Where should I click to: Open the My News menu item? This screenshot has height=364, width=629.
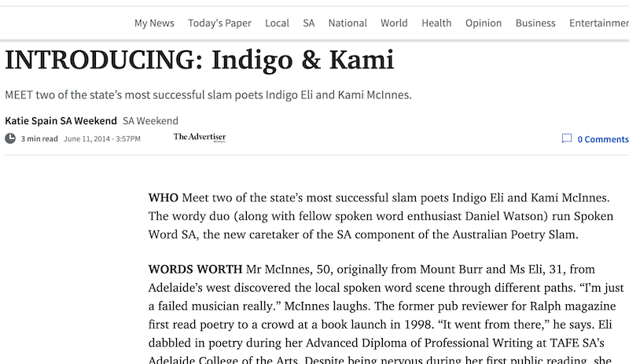154,23
